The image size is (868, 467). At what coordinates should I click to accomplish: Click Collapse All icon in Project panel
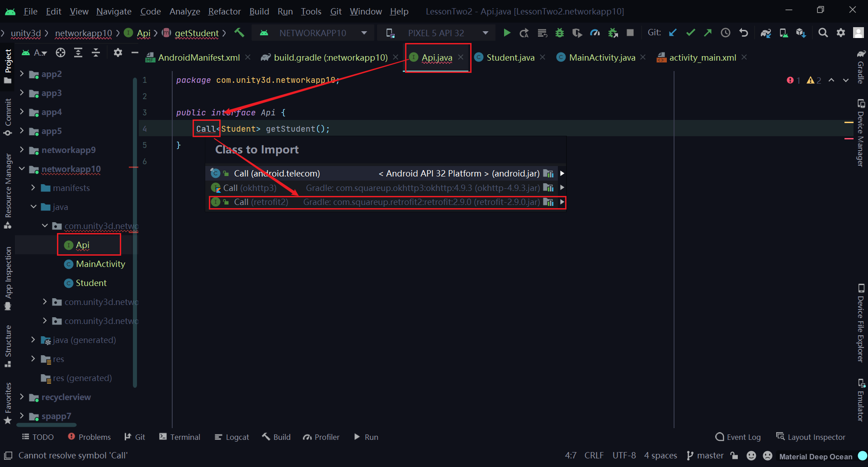[x=96, y=53]
